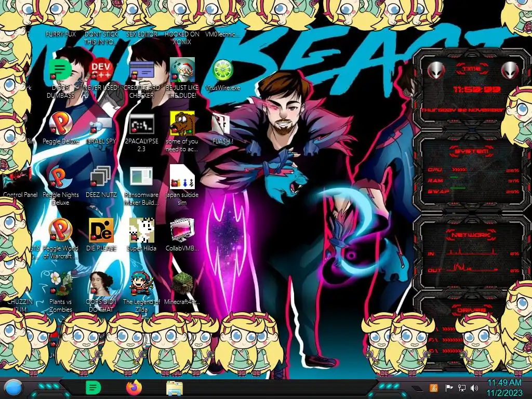Open The Legend of Zilda shortcut
This screenshot has width=532, height=399.
tap(141, 284)
